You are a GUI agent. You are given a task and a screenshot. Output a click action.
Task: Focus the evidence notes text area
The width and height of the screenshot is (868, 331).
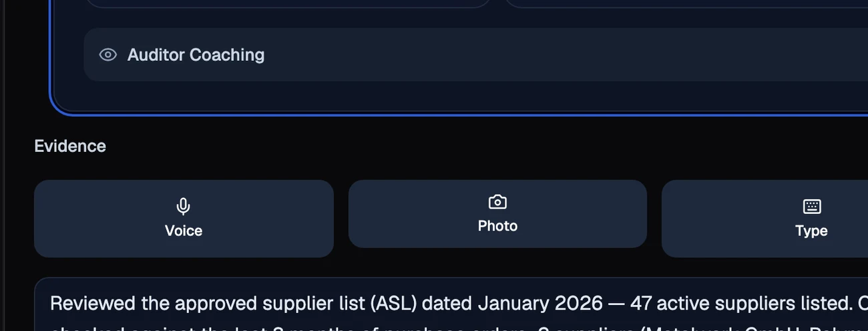pos(451,304)
